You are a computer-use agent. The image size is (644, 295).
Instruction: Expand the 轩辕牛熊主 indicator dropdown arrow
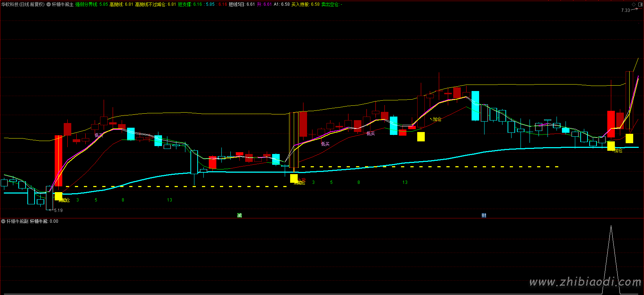49,4
